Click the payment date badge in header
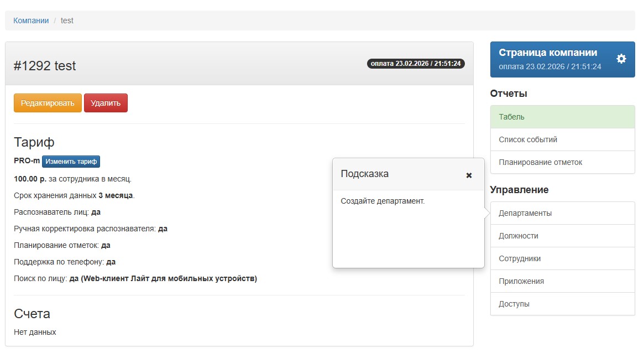Viewport: 644px width, 363px height. 416,64
